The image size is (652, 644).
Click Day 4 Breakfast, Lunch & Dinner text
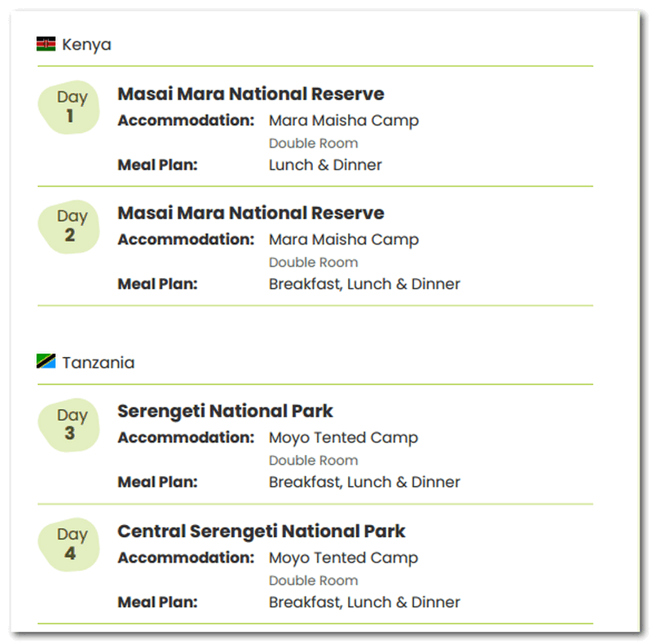click(x=364, y=602)
